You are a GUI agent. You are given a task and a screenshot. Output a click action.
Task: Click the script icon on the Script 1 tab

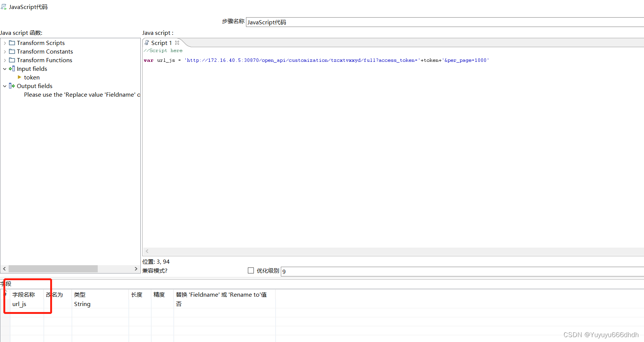point(146,42)
